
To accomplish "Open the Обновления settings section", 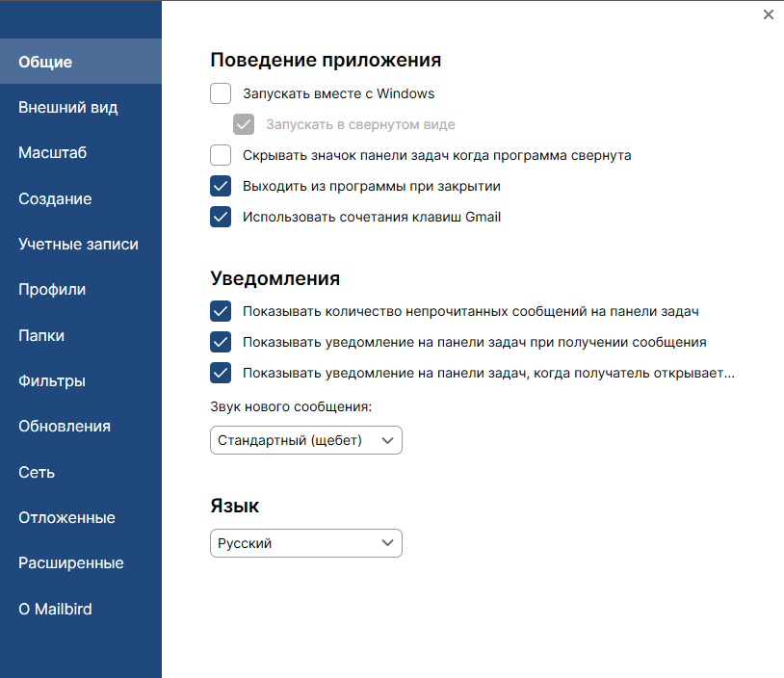I will pyautogui.click(x=64, y=426).
